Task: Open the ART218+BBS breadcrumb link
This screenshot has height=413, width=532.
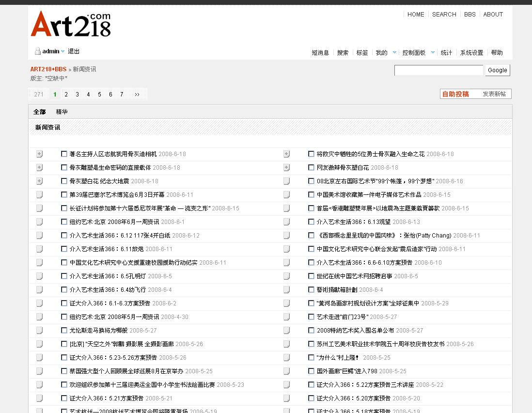Action: (48, 69)
